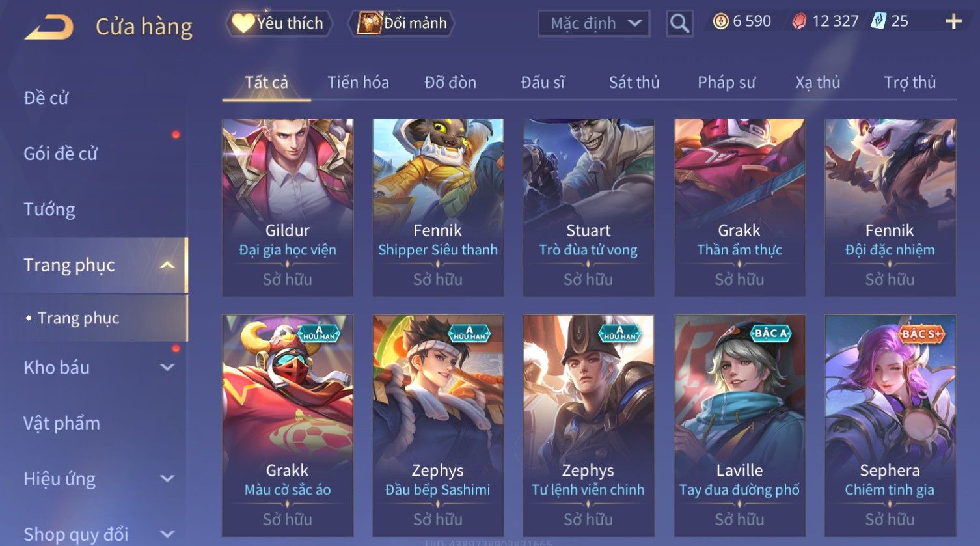Open the Mặc định sort dropdown
The width and height of the screenshot is (980, 546).
pos(593,23)
